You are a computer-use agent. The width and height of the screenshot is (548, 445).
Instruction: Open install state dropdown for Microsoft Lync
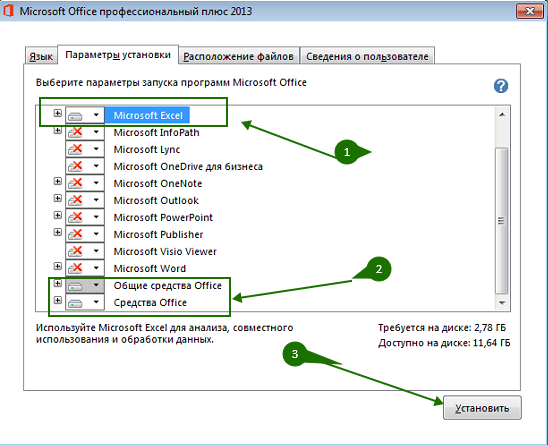85,149
